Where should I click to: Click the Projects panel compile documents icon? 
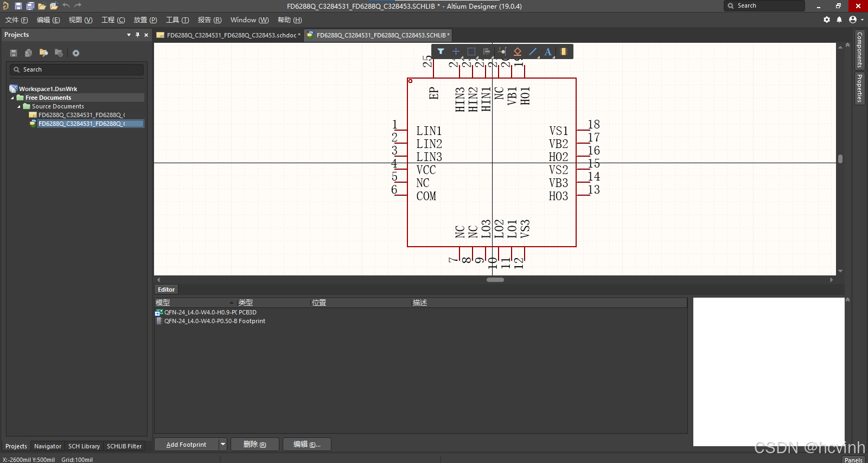click(28, 53)
